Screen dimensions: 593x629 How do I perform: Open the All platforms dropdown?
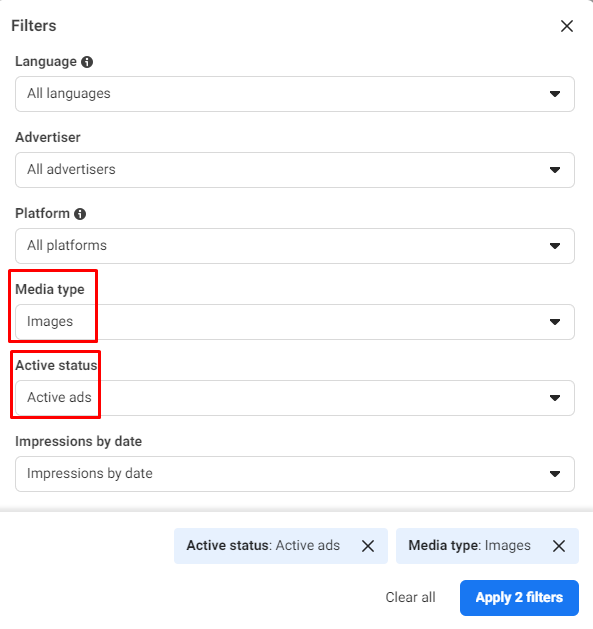tap(295, 246)
